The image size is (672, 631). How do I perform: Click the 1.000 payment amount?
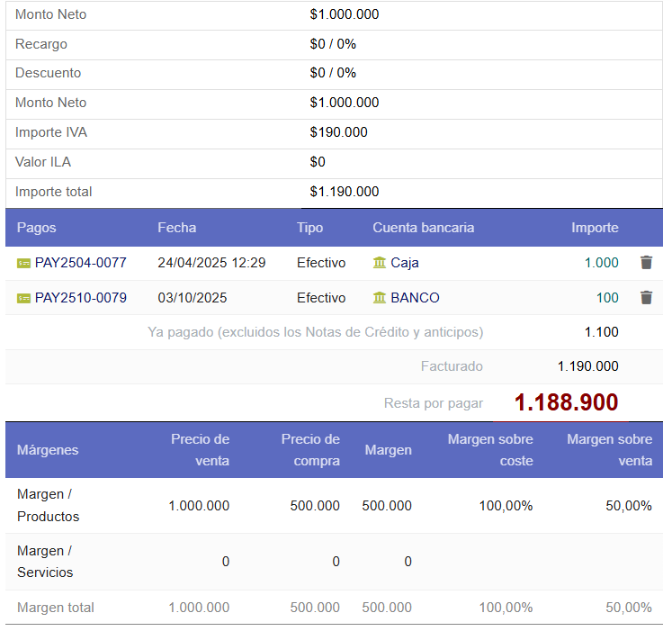coord(601,263)
